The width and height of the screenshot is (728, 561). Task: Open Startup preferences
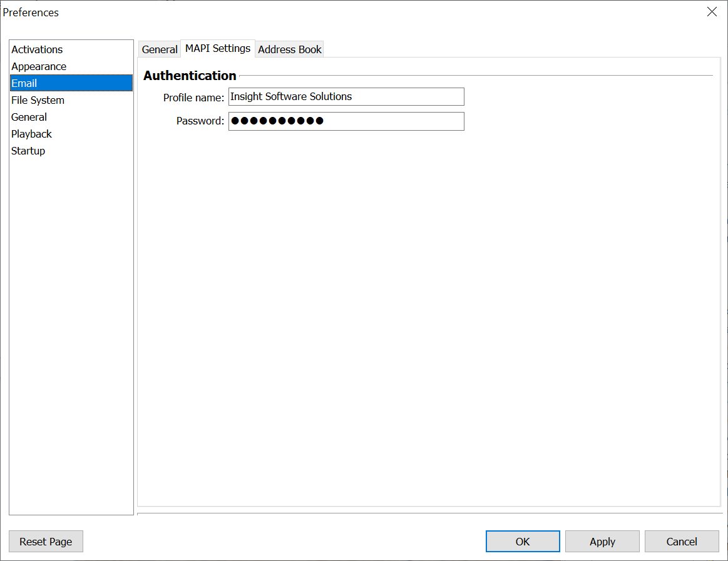click(28, 151)
